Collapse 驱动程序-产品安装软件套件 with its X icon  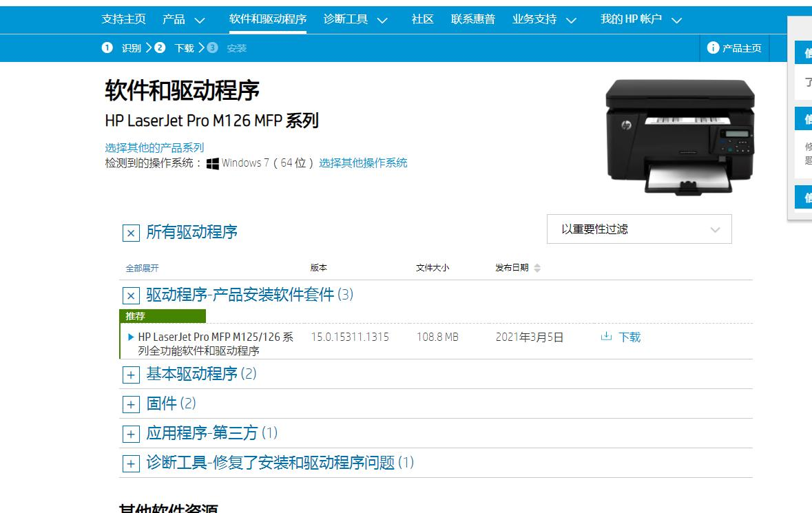pyautogui.click(x=131, y=295)
